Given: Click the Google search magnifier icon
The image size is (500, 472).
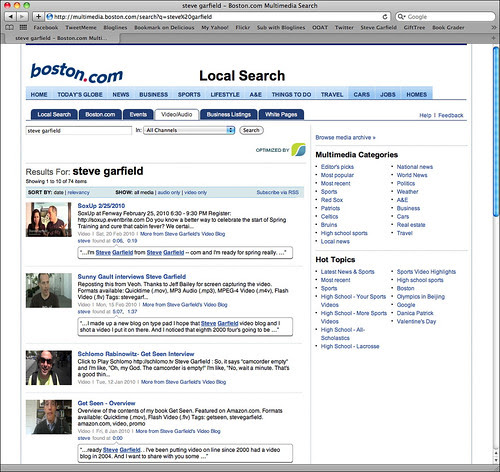Looking at the screenshot, I should [x=401, y=16].
